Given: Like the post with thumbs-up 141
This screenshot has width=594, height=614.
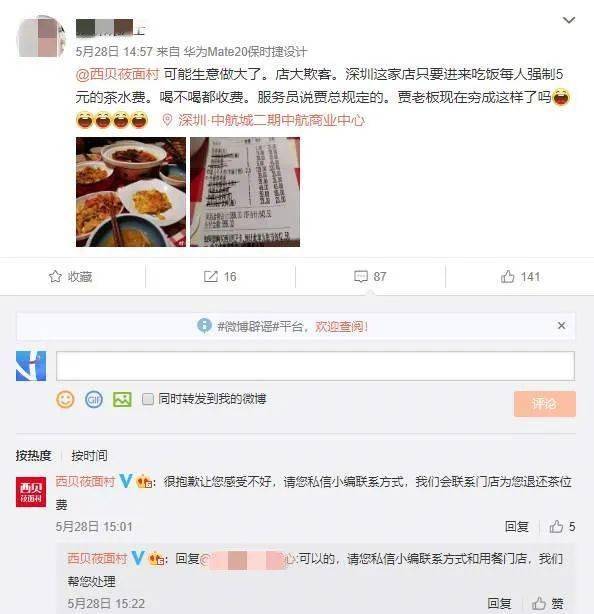Looking at the screenshot, I should pos(520,276).
